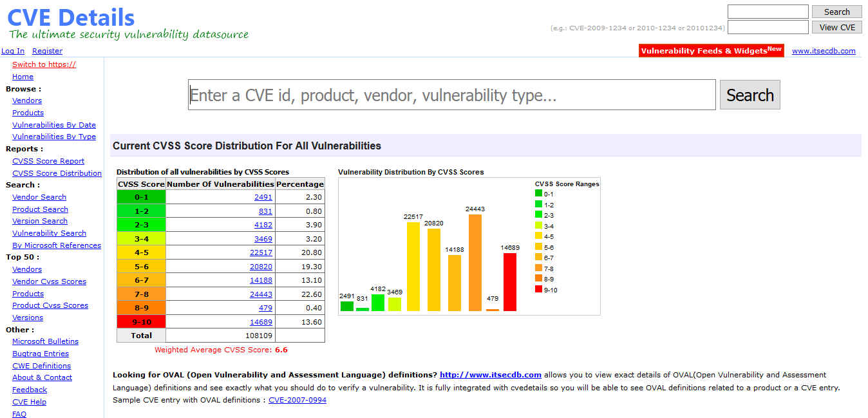Click 14689 vulnerabilities count link
This screenshot has width=868, height=418.
tap(261, 322)
